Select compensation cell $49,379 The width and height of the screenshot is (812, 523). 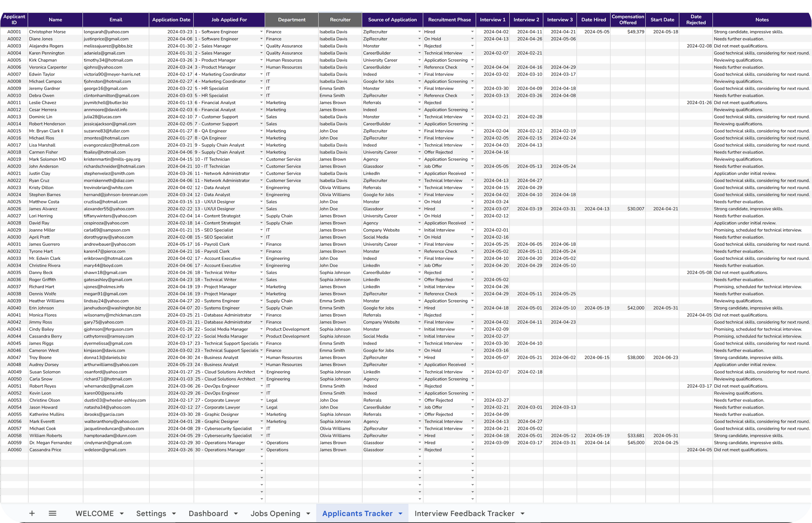pyautogui.click(x=628, y=32)
